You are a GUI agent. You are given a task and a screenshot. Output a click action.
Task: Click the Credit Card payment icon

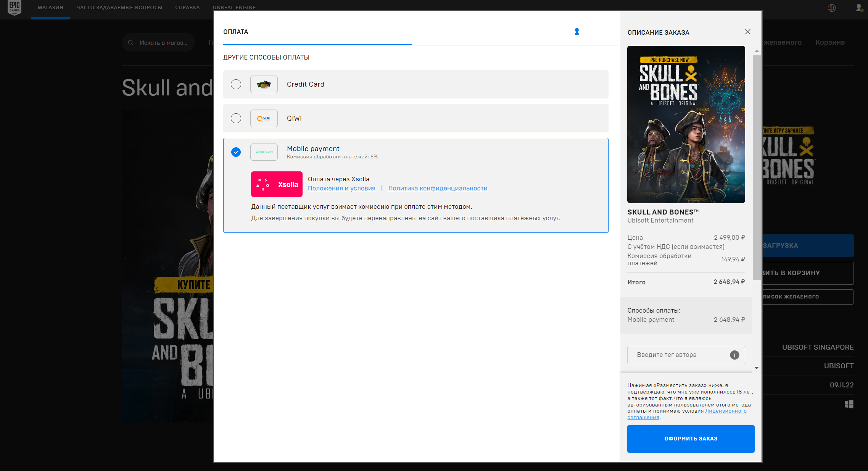pyautogui.click(x=264, y=84)
